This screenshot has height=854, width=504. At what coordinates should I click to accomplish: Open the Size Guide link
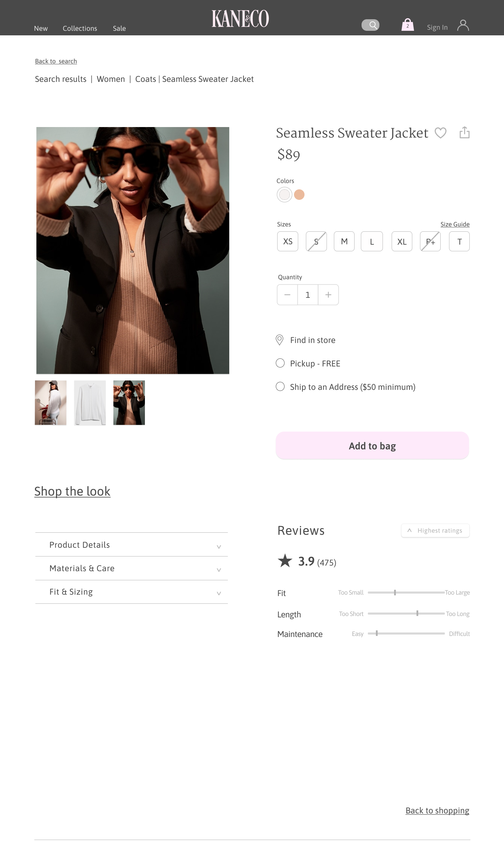(455, 224)
